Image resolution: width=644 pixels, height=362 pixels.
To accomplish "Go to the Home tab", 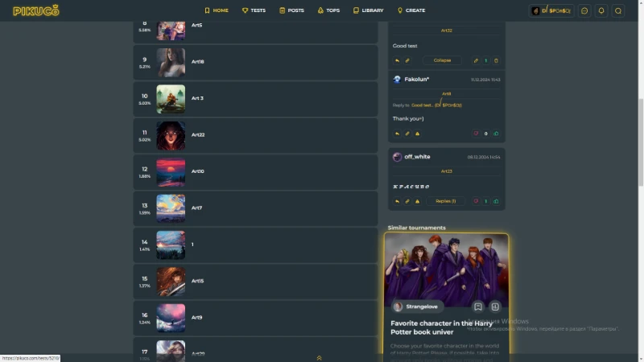I will tap(217, 10).
